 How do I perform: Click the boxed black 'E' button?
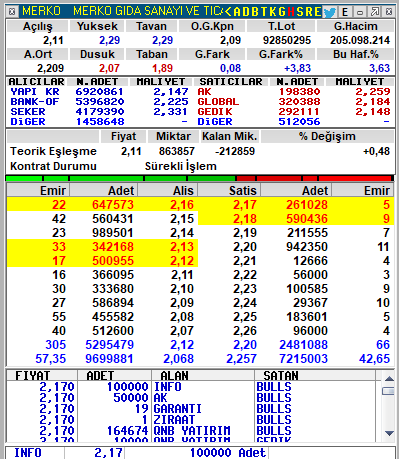point(345,12)
